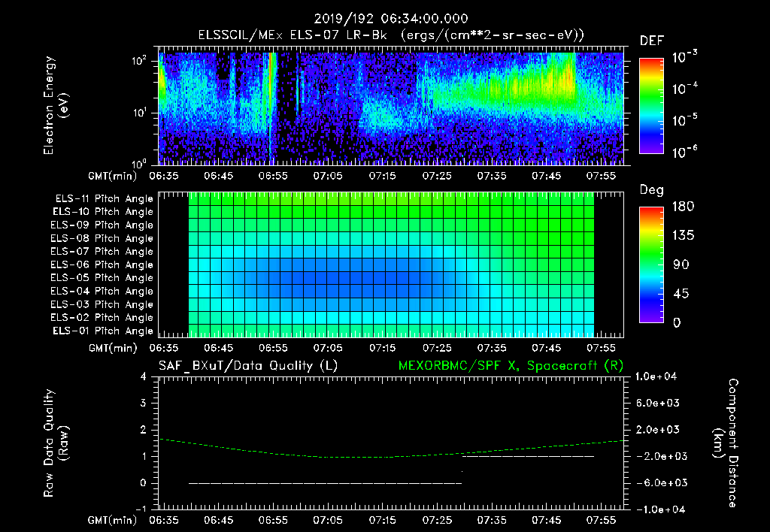The image size is (770, 532).
Task: Click the 07:45 time tick under pitch angle panel
Action: point(546,348)
